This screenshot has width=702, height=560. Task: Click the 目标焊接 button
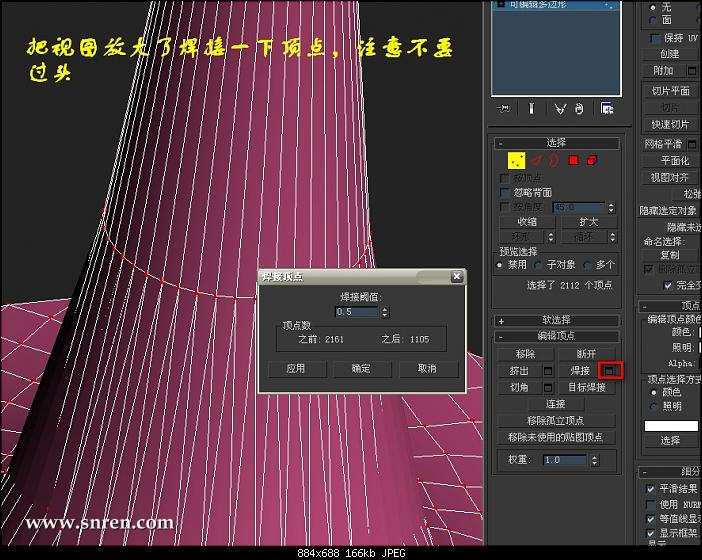(x=586, y=387)
